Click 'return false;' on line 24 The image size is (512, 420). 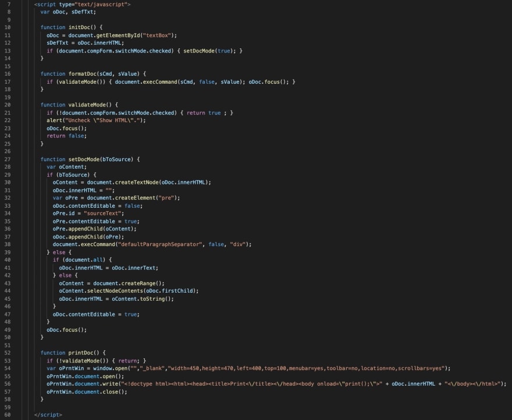click(66, 136)
